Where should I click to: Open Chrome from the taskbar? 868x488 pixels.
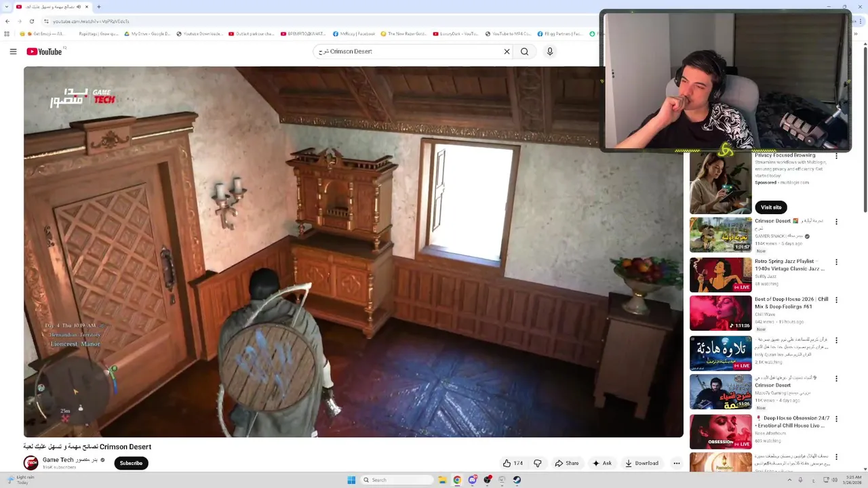tap(457, 480)
